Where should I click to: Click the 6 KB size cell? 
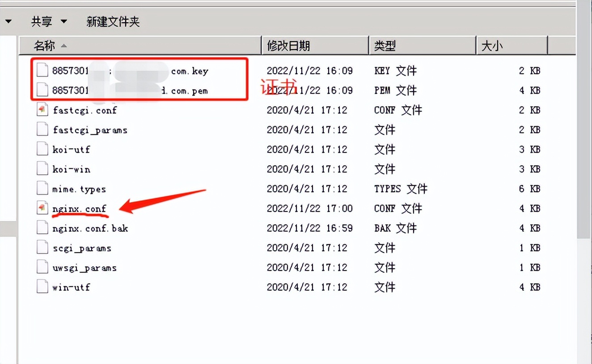coord(529,189)
